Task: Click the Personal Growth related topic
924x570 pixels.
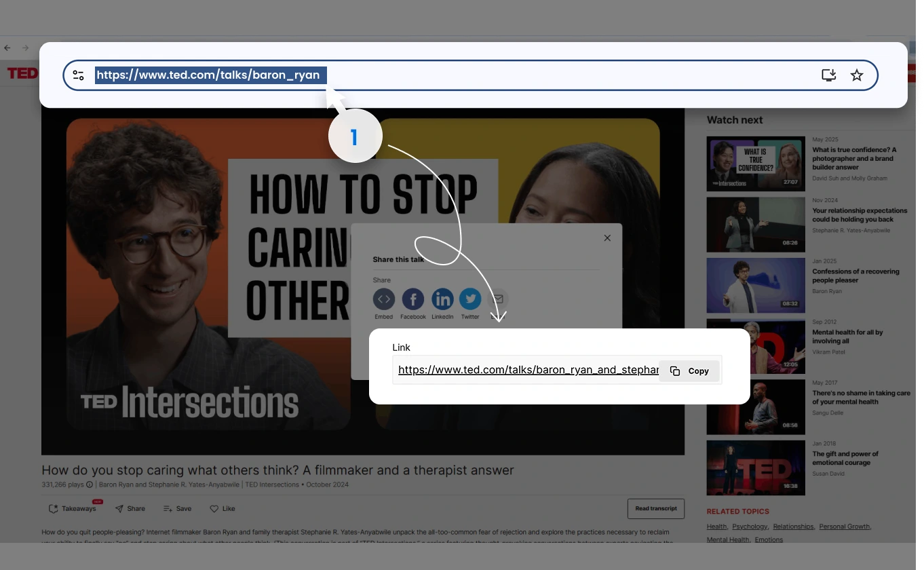Action: tap(844, 527)
